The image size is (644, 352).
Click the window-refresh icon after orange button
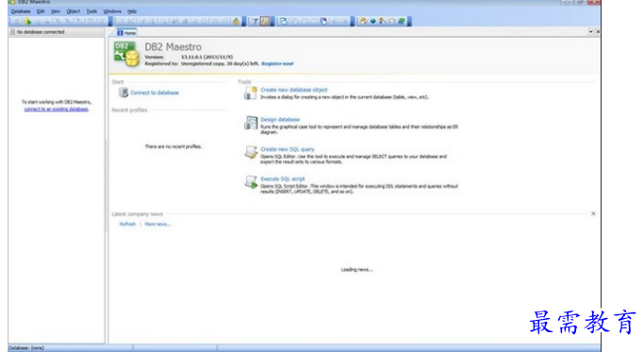[x=284, y=21]
